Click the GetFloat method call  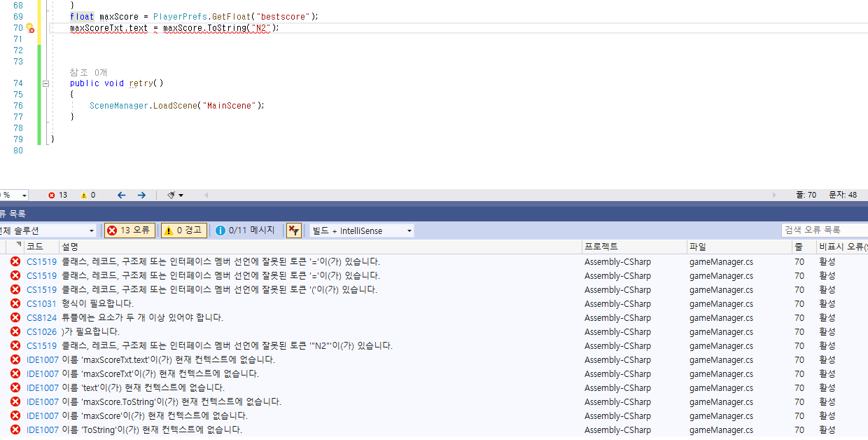coord(232,16)
